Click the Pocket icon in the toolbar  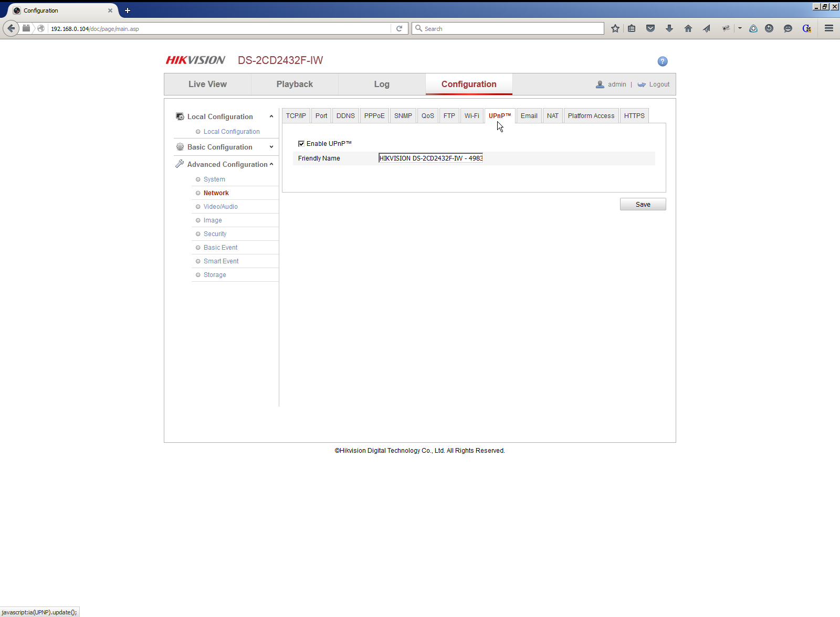pos(650,28)
